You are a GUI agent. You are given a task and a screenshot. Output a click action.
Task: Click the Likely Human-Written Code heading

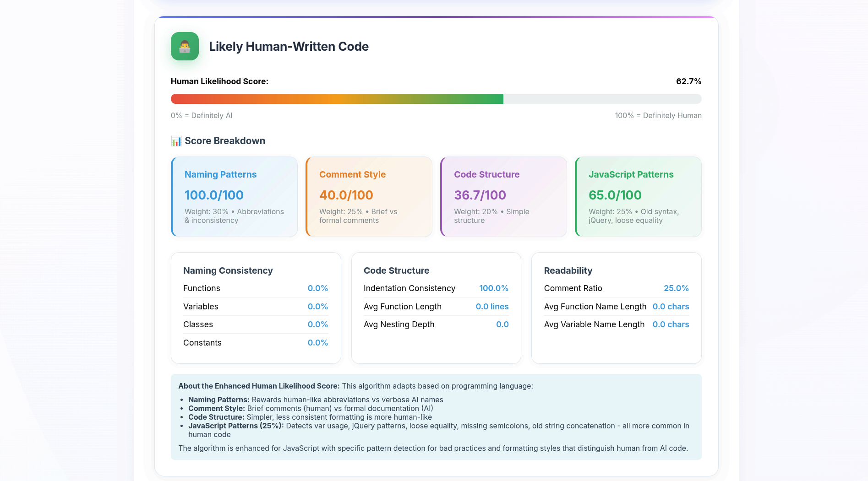click(x=289, y=47)
